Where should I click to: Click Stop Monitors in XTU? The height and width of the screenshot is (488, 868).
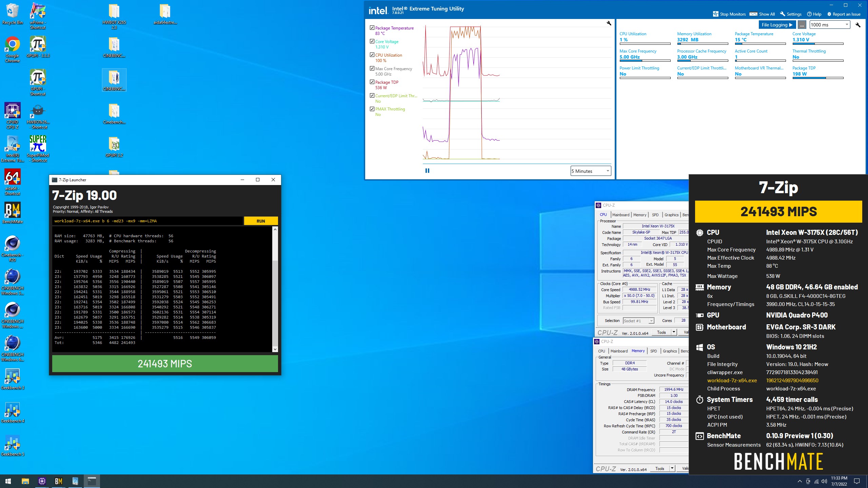click(x=729, y=14)
